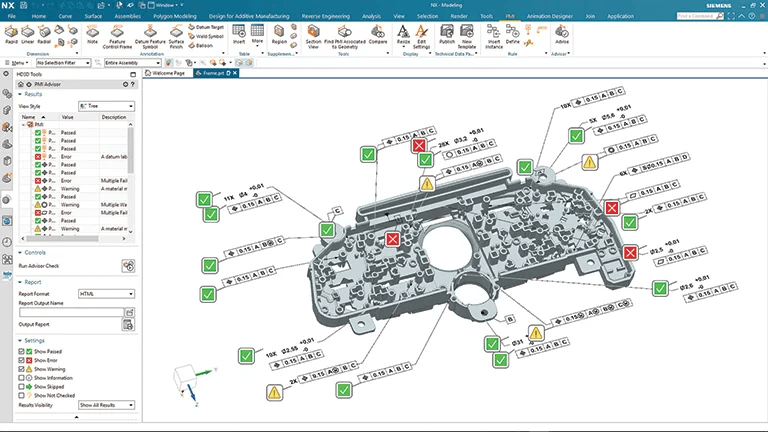The image size is (768, 432).
Task: Click the Report Output Name field
Action: [70, 312]
